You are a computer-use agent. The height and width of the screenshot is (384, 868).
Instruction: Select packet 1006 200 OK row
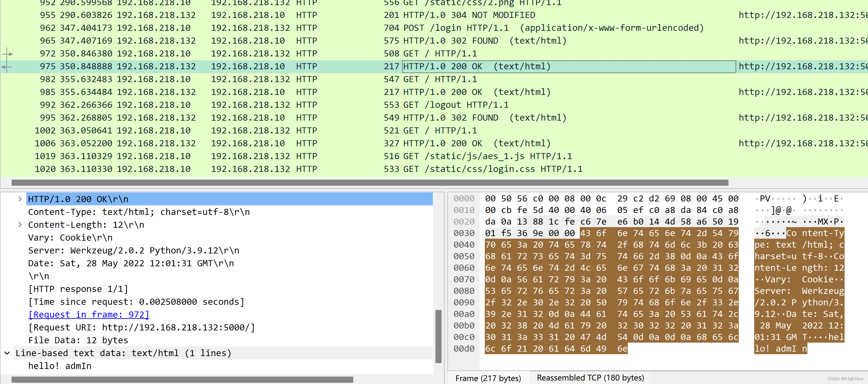434,143
